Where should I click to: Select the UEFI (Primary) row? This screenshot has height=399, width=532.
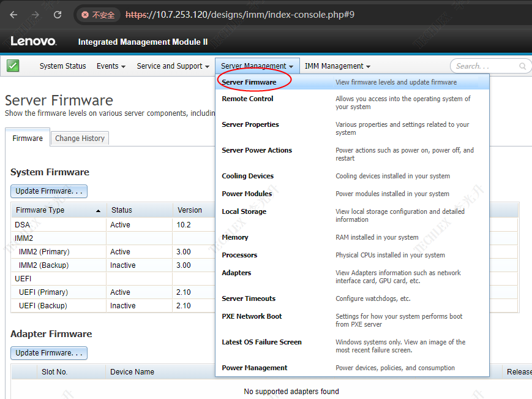pyautogui.click(x=113, y=292)
